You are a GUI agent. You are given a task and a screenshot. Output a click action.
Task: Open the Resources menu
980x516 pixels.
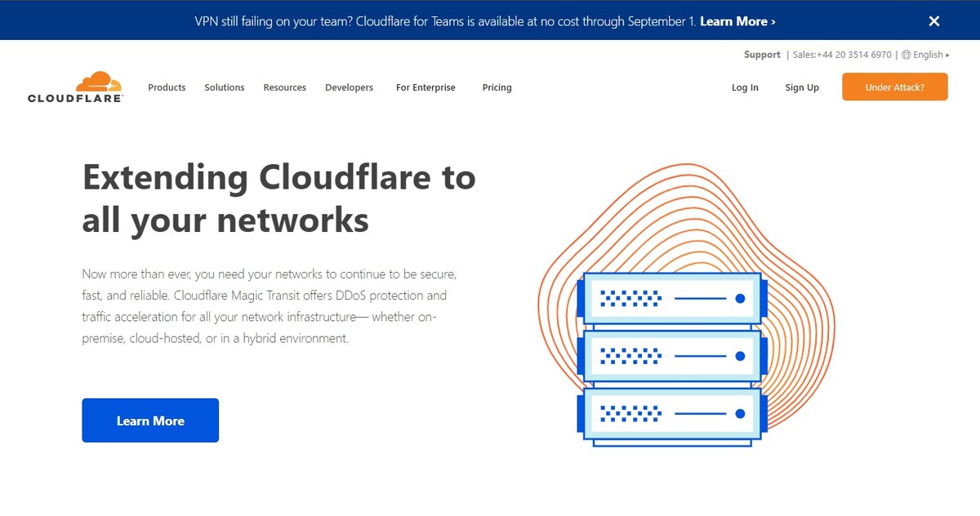(x=284, y=87)
